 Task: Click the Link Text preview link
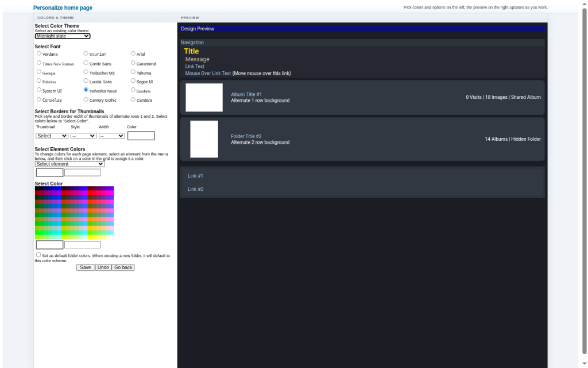tap(195, 67)
